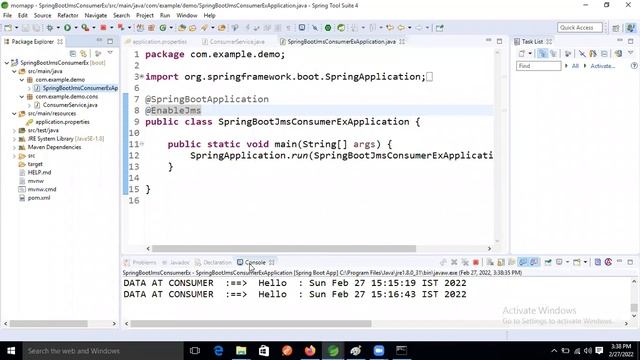Toggle Scroll Lock in the Console toolbar
The height and width of the screenshot is (360, 640).
click(x=501, y=262)
